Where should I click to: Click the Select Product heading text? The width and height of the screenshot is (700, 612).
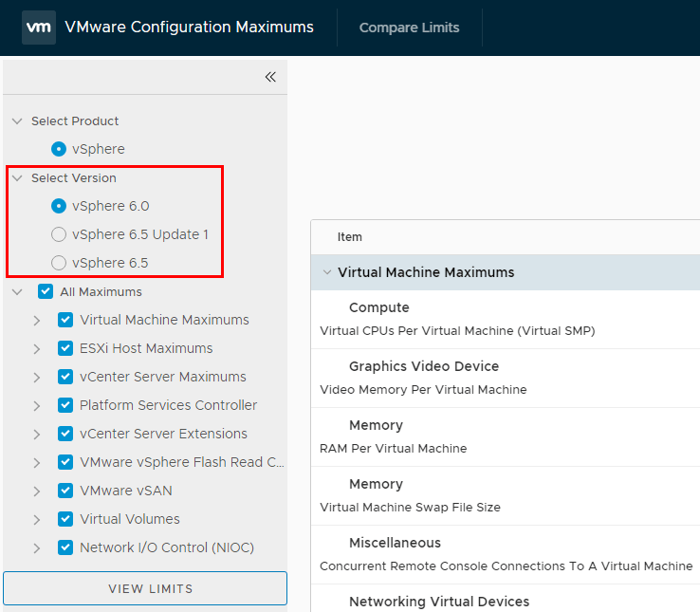pyautogui.click(x=75, y=121)
